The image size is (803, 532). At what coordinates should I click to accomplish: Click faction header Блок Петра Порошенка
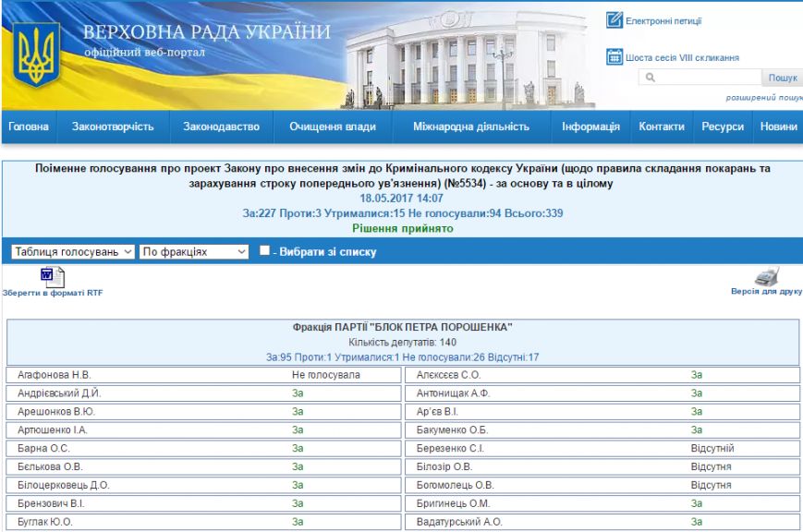(x=403, y=327)
